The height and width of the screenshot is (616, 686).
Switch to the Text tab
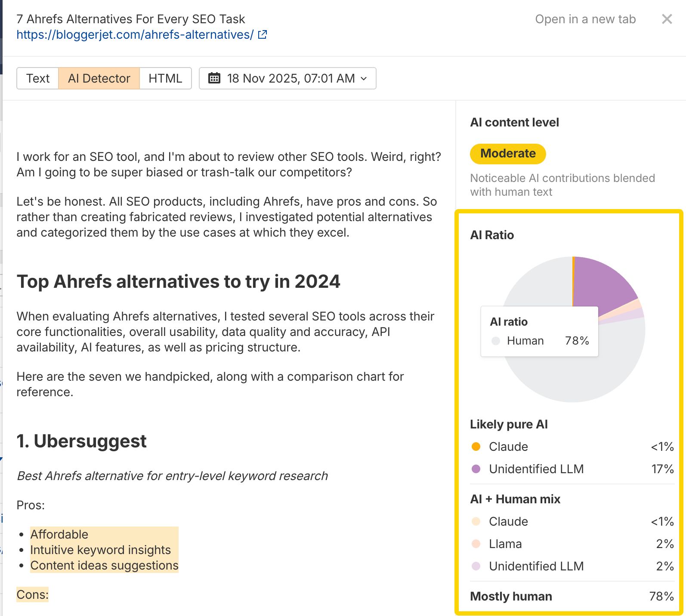coord(38,78)
